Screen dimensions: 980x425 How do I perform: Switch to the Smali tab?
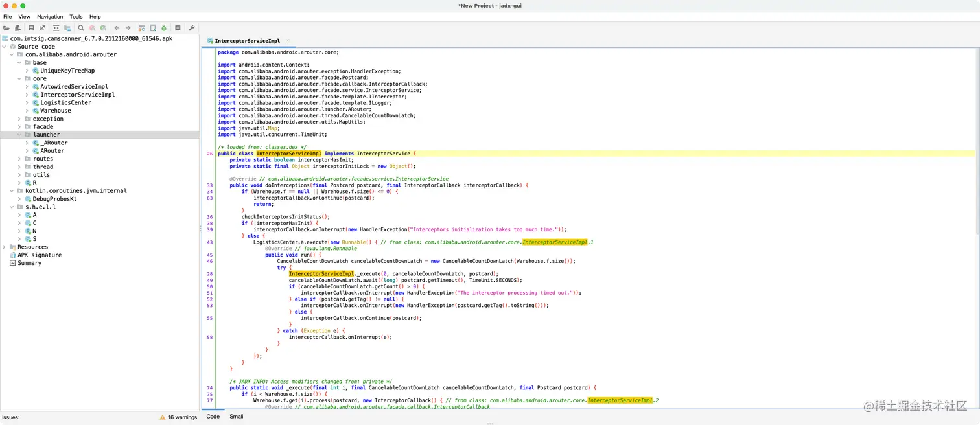tap(237, 417)
